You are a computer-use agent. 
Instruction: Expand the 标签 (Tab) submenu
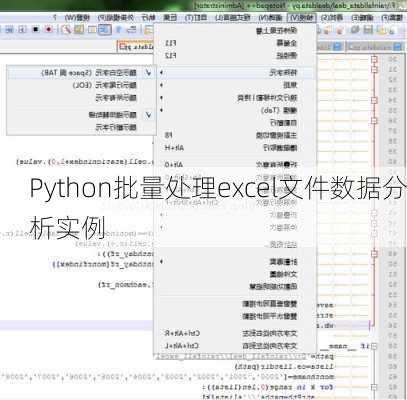235,110
